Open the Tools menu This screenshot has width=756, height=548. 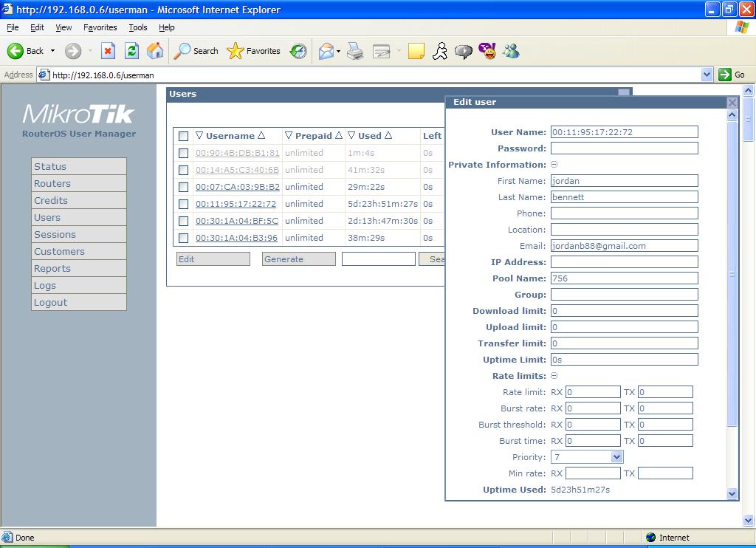coord(138,27)
